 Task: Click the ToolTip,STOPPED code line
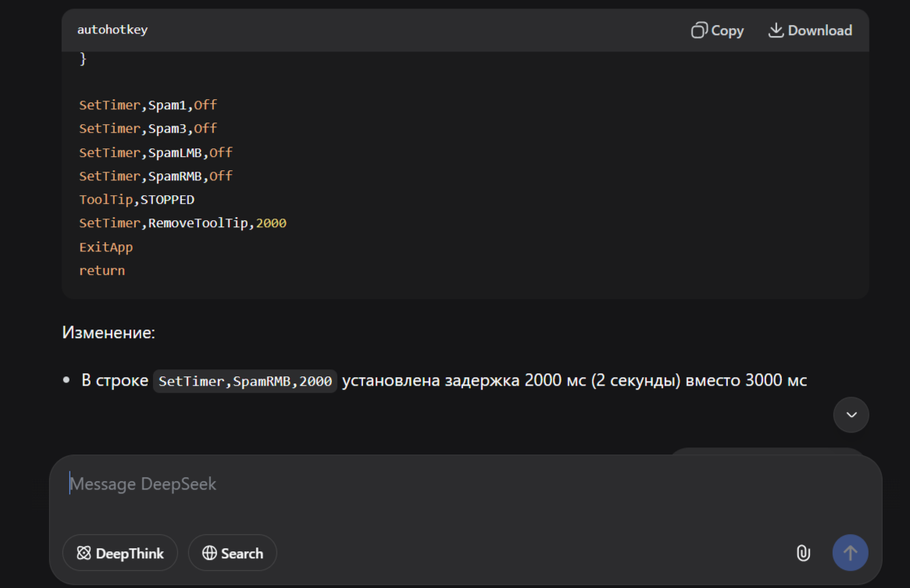[137, 200]
